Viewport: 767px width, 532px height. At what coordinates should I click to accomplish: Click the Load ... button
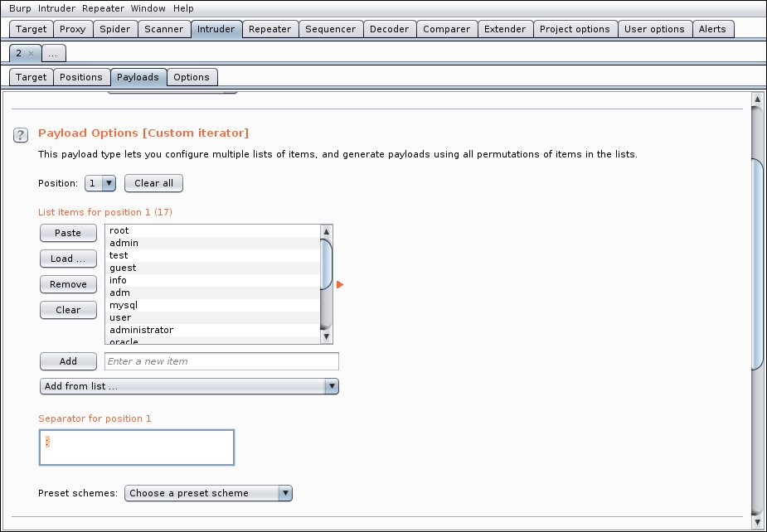coord(68,259)
